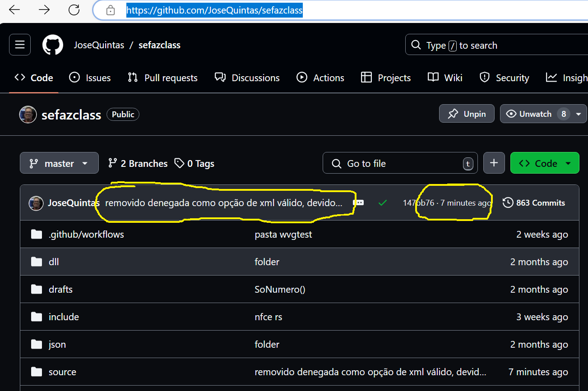Image resolution: width=588 pixels, height=391 pixels.
Task: Open the hamburger navigation menu
Action: 20,45
